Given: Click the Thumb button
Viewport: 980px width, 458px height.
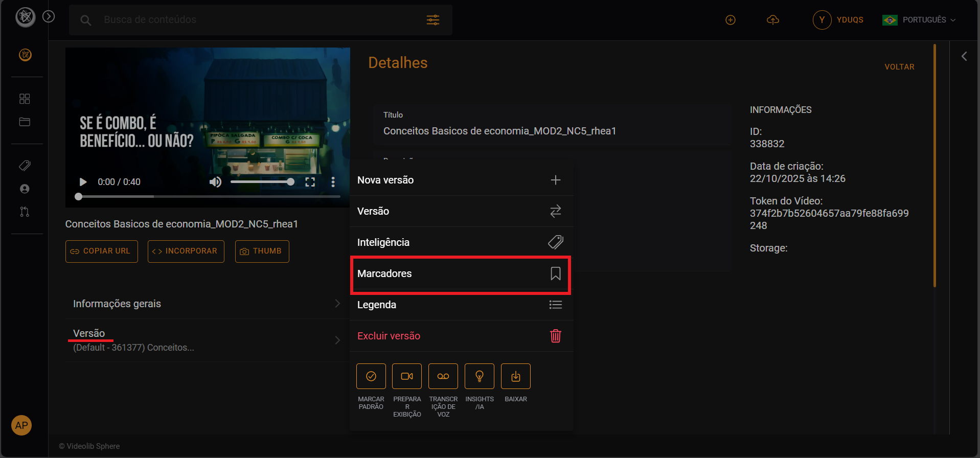Looking at the screenshot, I should click(262, 251).
